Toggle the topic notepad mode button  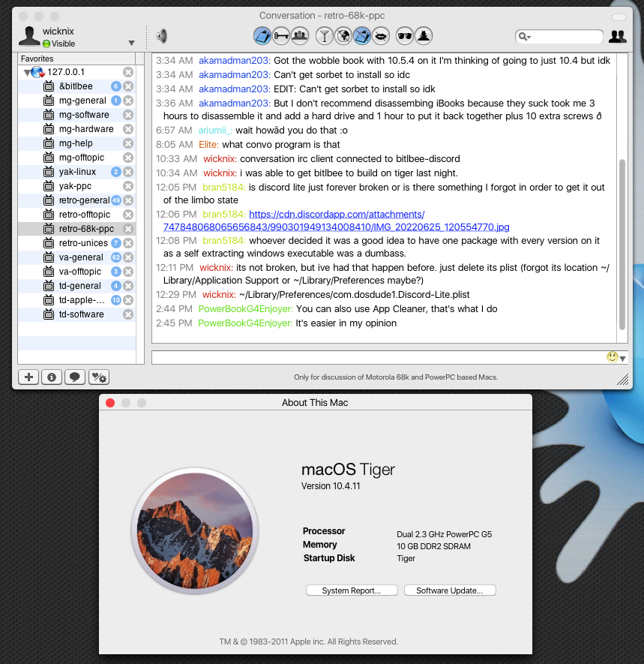tap(262, 36)
